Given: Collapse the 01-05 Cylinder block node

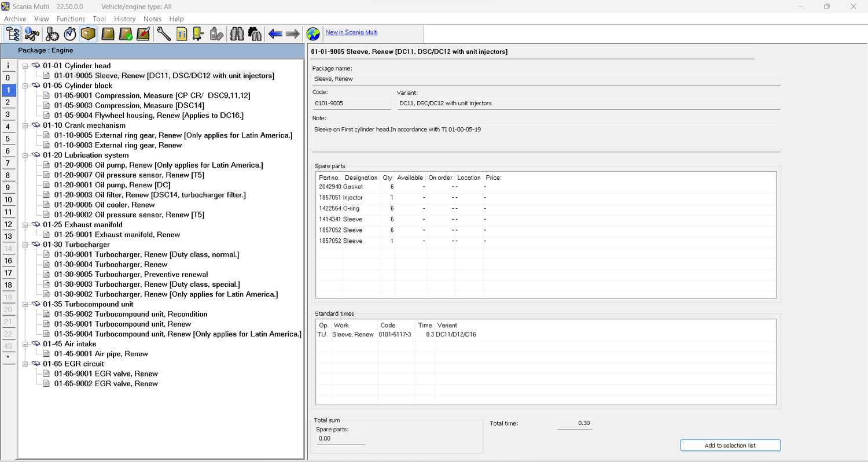Looking at the screenshot, I should pyautogui.click(x=25, y=86).
